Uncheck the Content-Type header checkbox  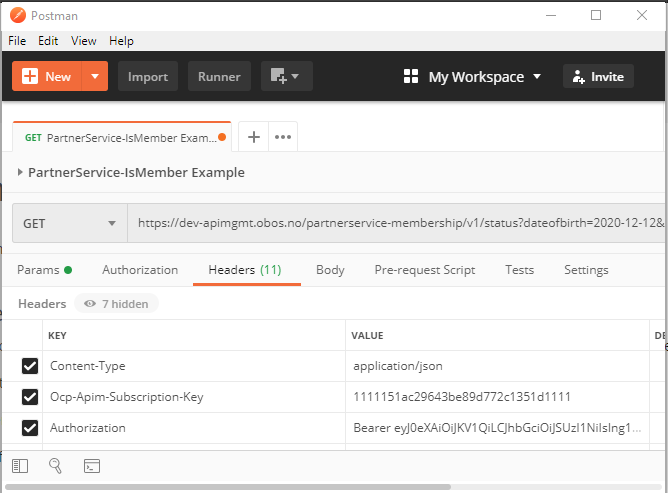30,366
